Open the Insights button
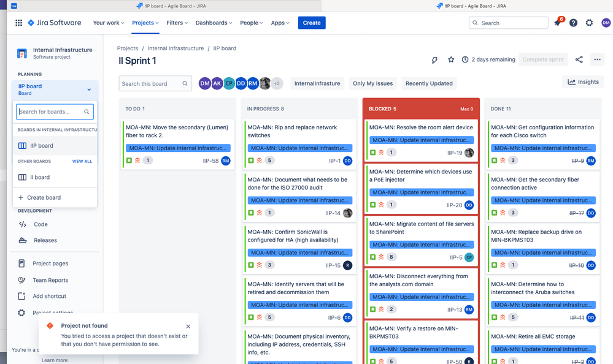The height and width of the screenshot is (364, 613). (x=583, y=82)
